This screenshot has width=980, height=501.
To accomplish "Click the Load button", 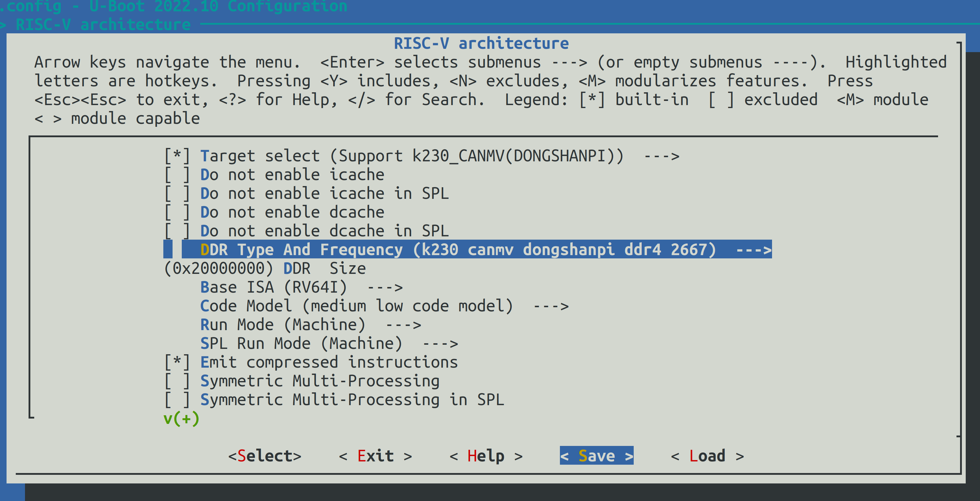I will tap(707, 456).
